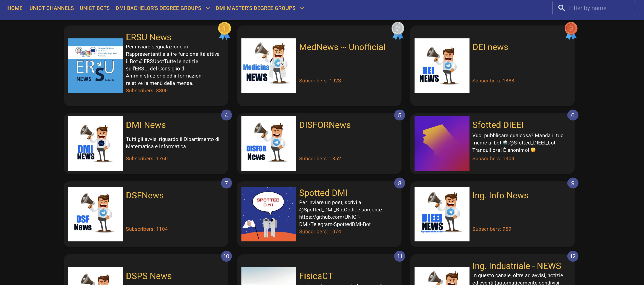Click the Spotted DMI astronaut thumbnail
This screenshot has width=644, height=285.
tap(268, 214)
